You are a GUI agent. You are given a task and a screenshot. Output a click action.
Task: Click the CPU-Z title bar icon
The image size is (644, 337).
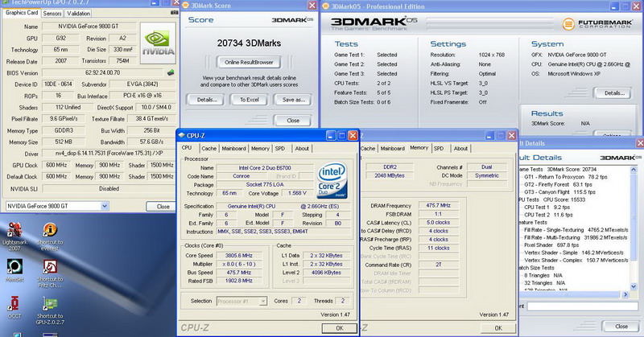click(182, 135)
